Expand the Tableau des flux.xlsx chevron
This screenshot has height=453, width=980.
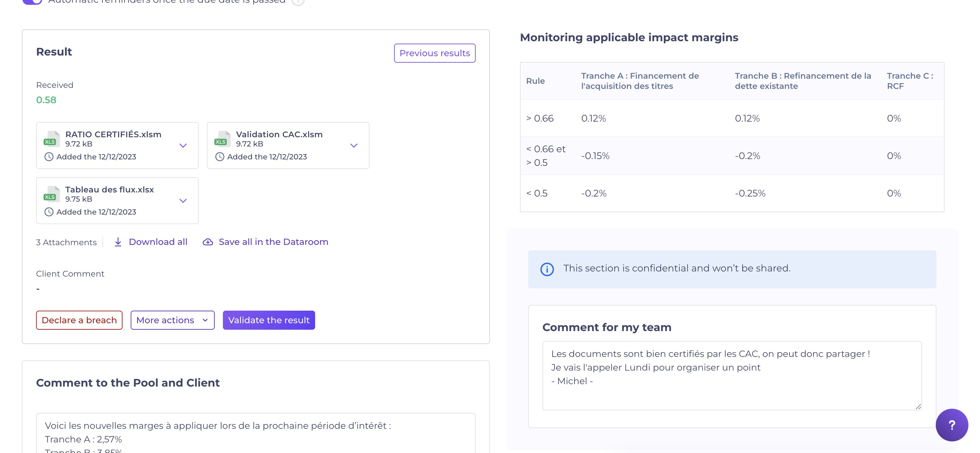click(x=183, y=201)
